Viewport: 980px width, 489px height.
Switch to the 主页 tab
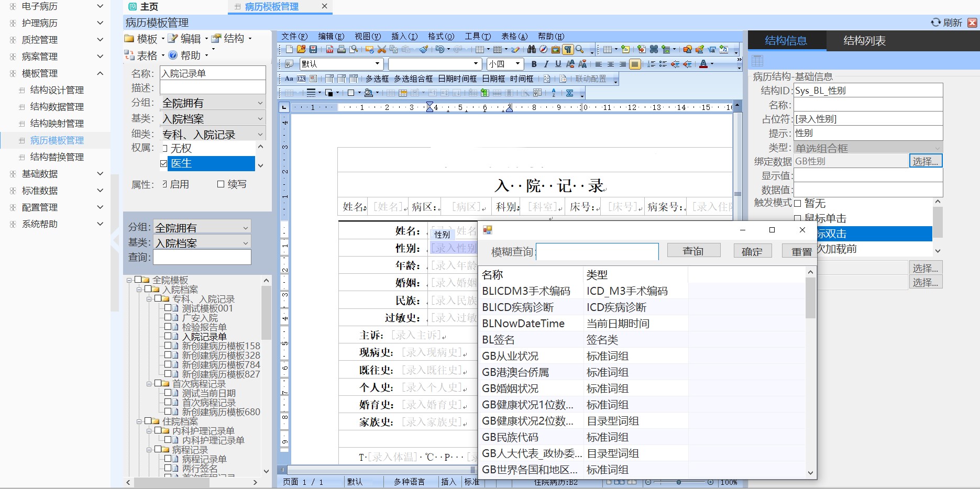click(144, 7)
